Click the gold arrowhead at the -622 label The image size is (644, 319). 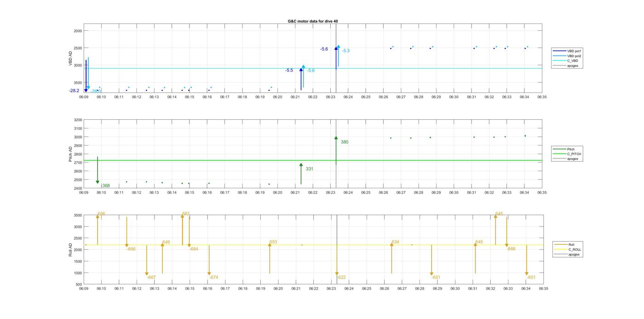point(337,274)
